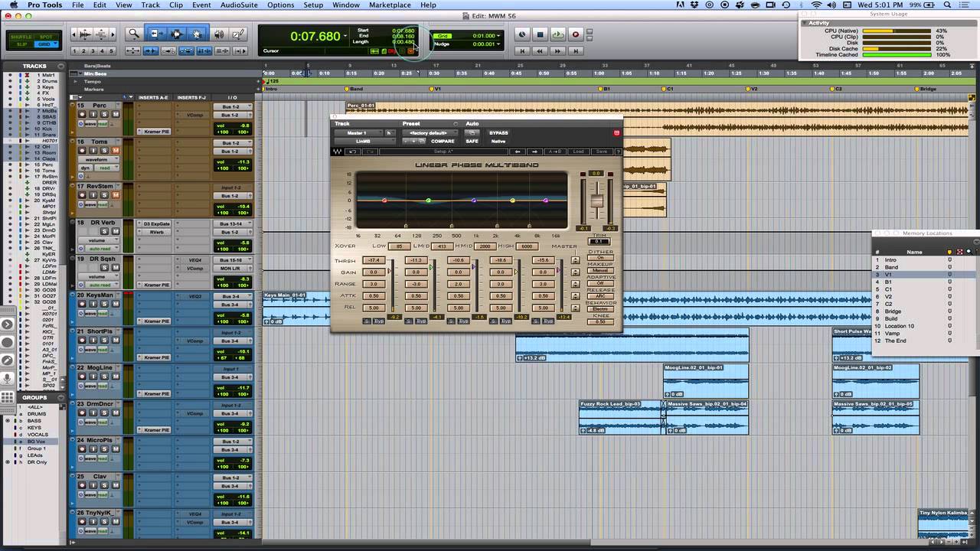
Task: Toggle plugin automation SAFE button
Action: click(472, 141)
